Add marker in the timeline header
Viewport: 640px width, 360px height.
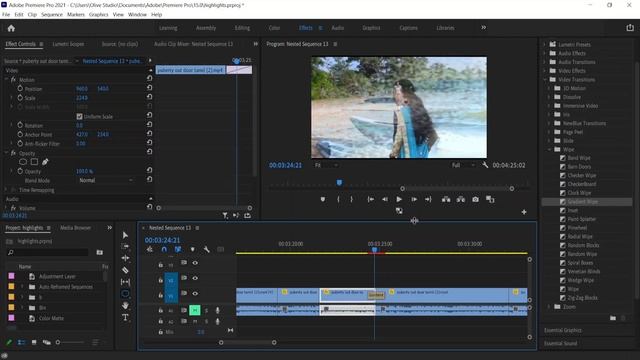point(192,249)
